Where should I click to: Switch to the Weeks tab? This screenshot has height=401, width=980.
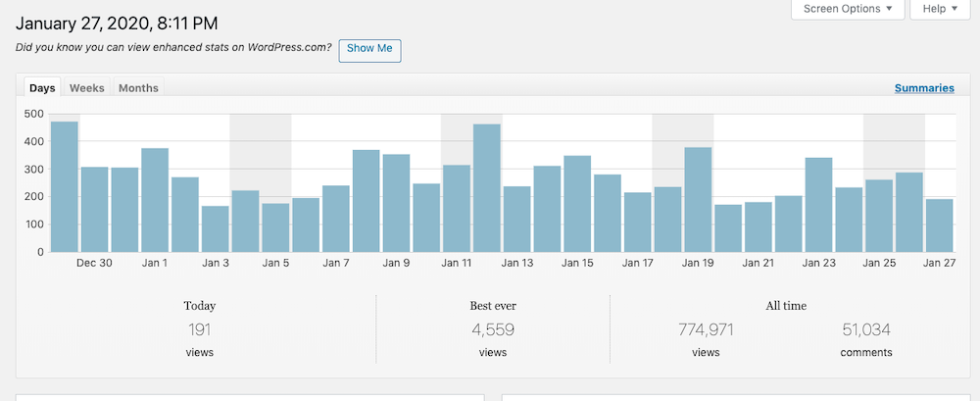click(86, 88)
